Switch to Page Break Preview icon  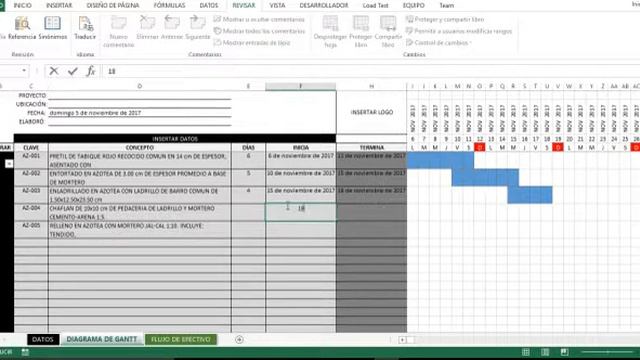coord(564,352)
